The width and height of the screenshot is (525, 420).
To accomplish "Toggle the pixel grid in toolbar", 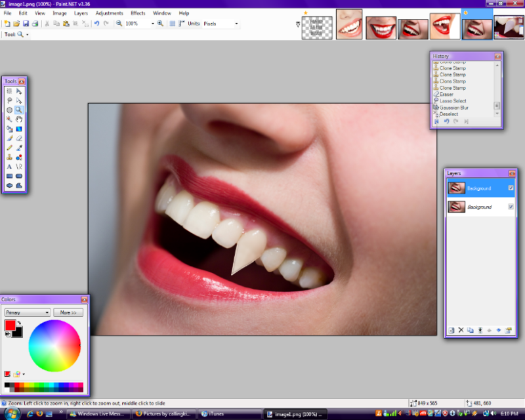I will tap(172, 24).
